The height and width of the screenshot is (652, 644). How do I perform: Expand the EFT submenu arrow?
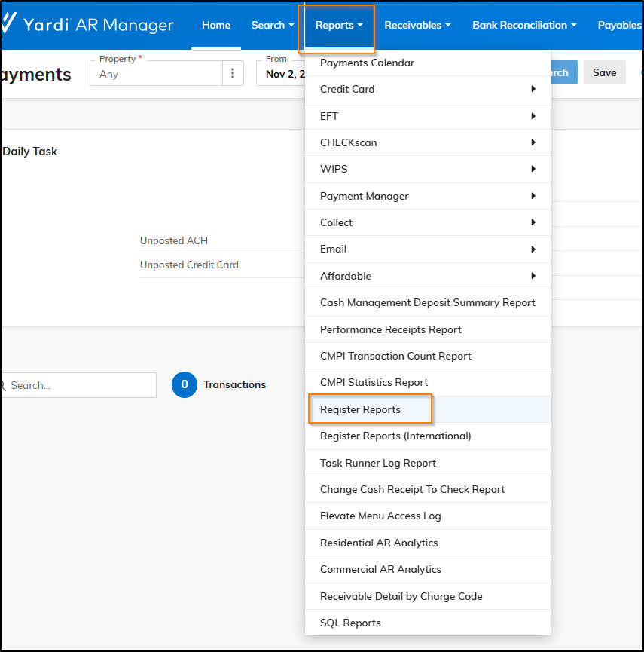(x=533, y=116)
